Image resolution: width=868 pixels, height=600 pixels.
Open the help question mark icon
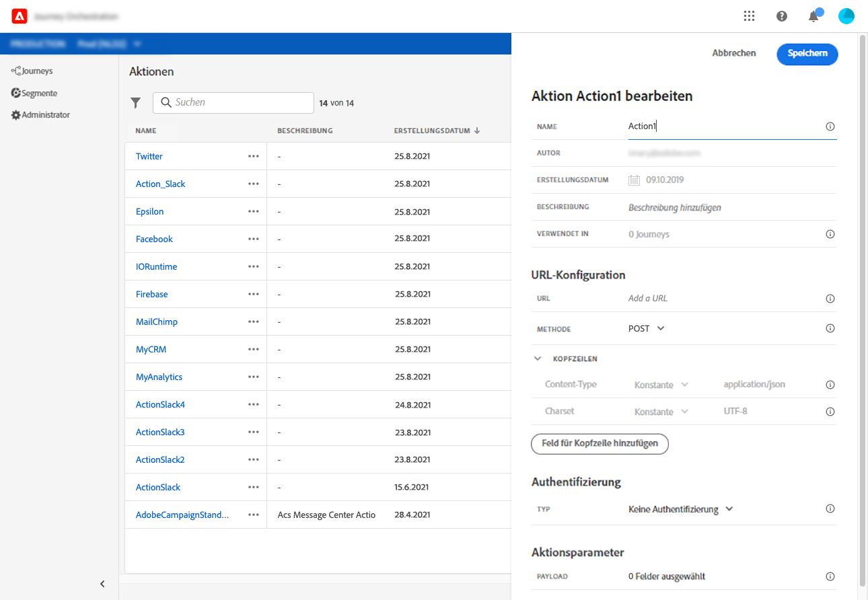click(x=782, y=16)
